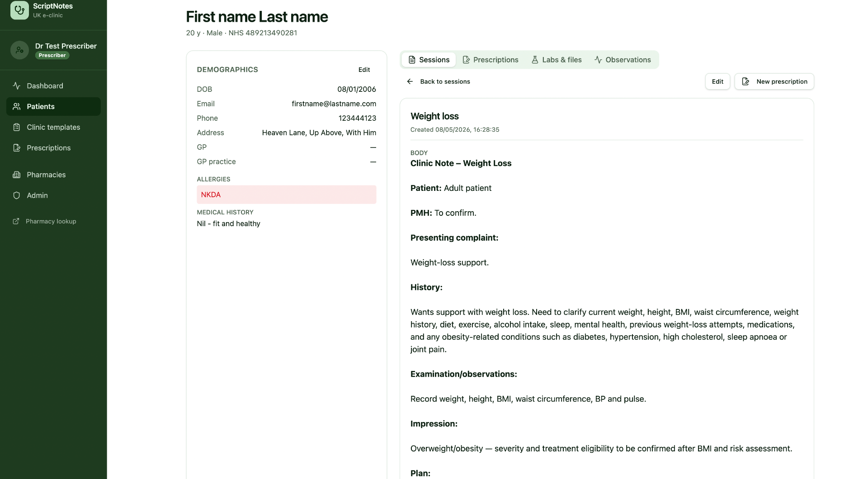Click the Pharmacy lookup external link icon
The height and width of the screenshot is (479, 868).
click(x=16, y=221)
